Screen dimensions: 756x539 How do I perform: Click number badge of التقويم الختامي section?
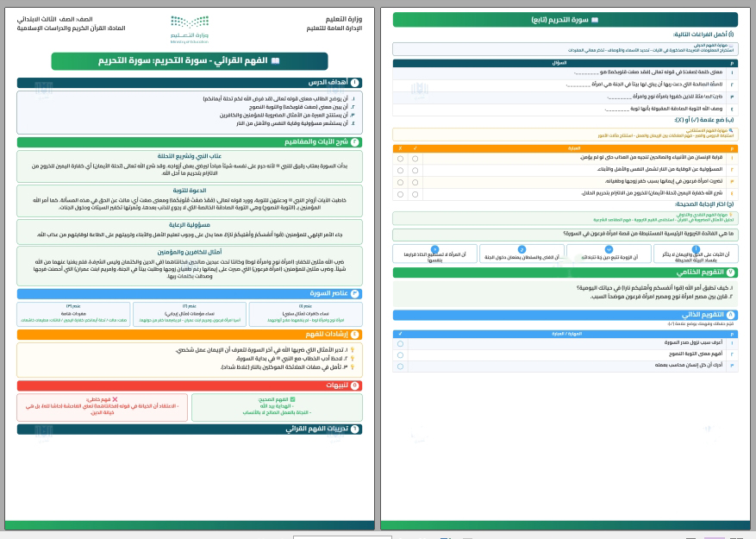730,273
